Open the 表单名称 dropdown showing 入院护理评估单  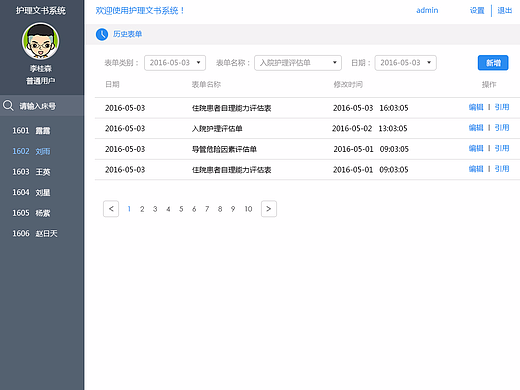click(x=298, y=63)
